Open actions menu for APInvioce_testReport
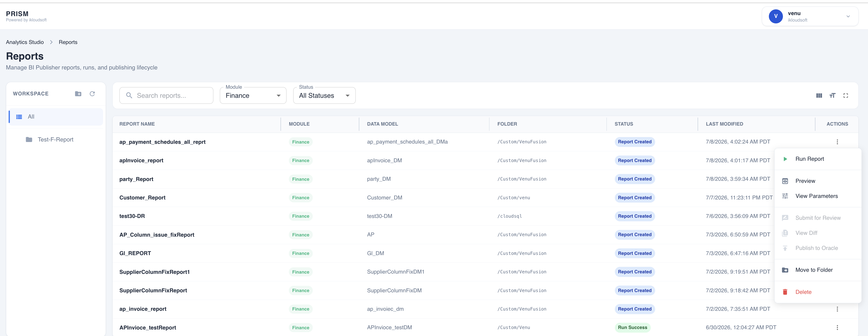Screen dimensions: 868x336 coord(837,328)
